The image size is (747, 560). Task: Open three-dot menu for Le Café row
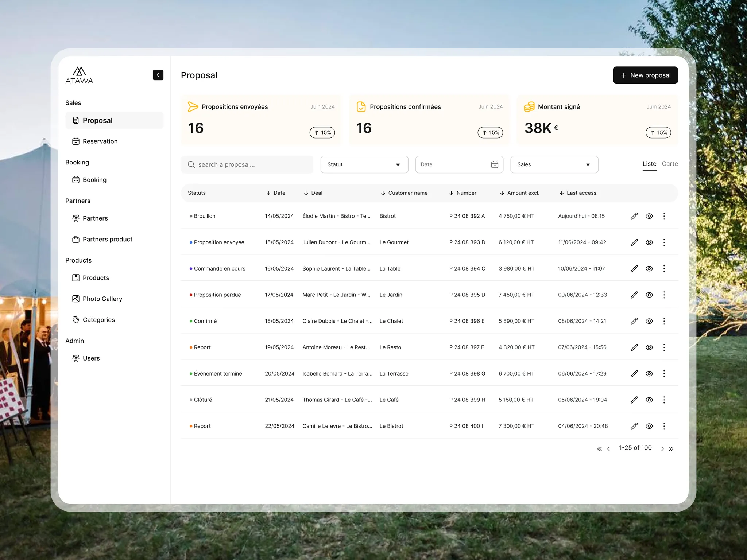click(x=664, y=400)
